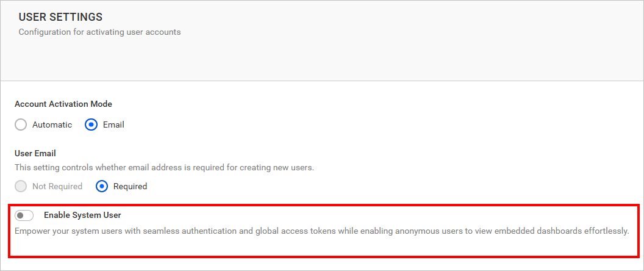Click the "Configuration for activating user accounts" subtitle
The height and width of the screenshot is (271, 644).
click(x=99, y=32)
